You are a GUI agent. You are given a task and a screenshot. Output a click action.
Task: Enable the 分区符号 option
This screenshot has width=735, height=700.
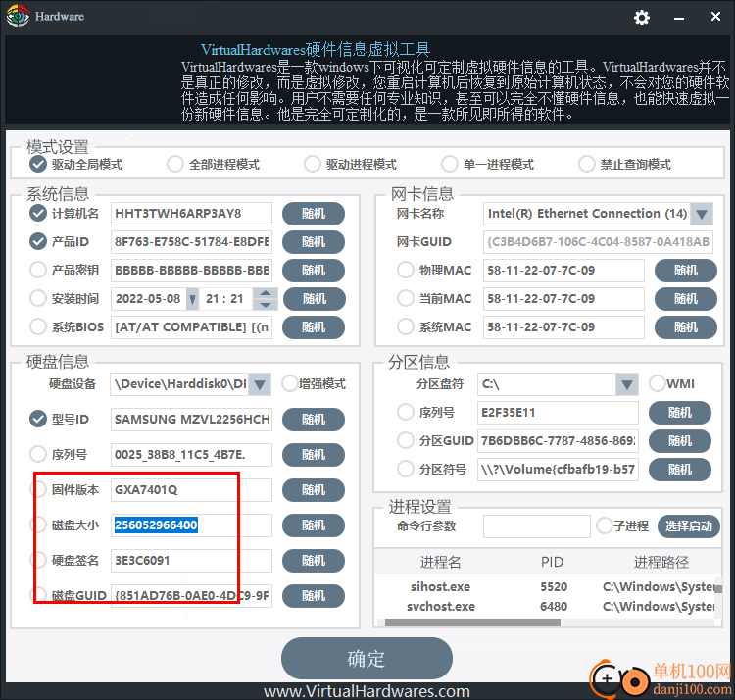point(406,469)
